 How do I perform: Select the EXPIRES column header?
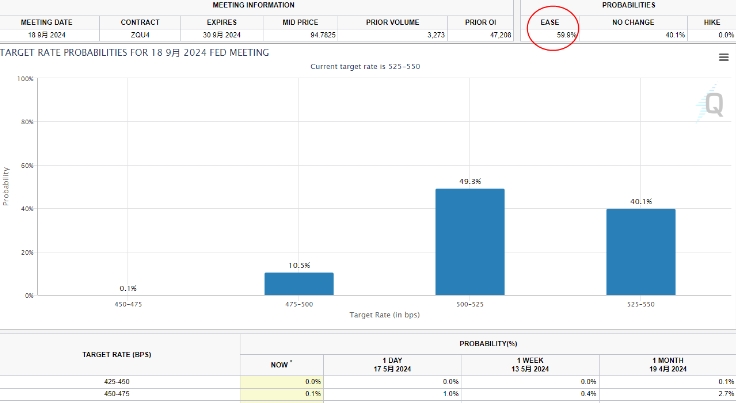[x=221, y=22]
